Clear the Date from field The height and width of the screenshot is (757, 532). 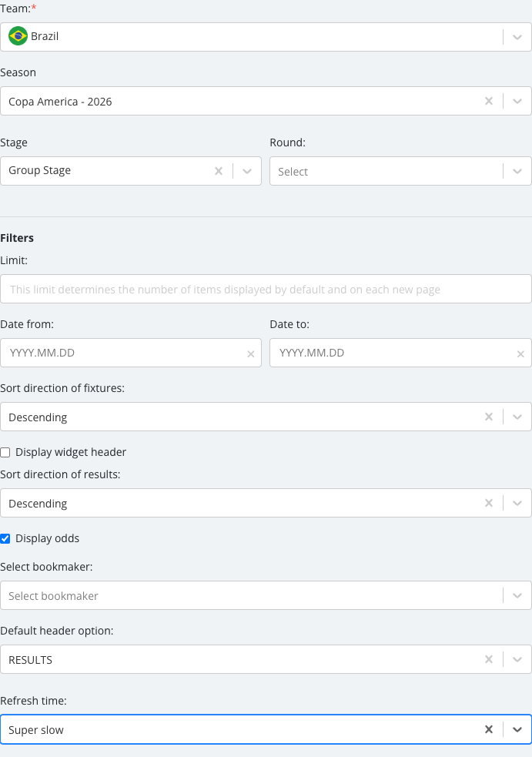coord(250,354)
